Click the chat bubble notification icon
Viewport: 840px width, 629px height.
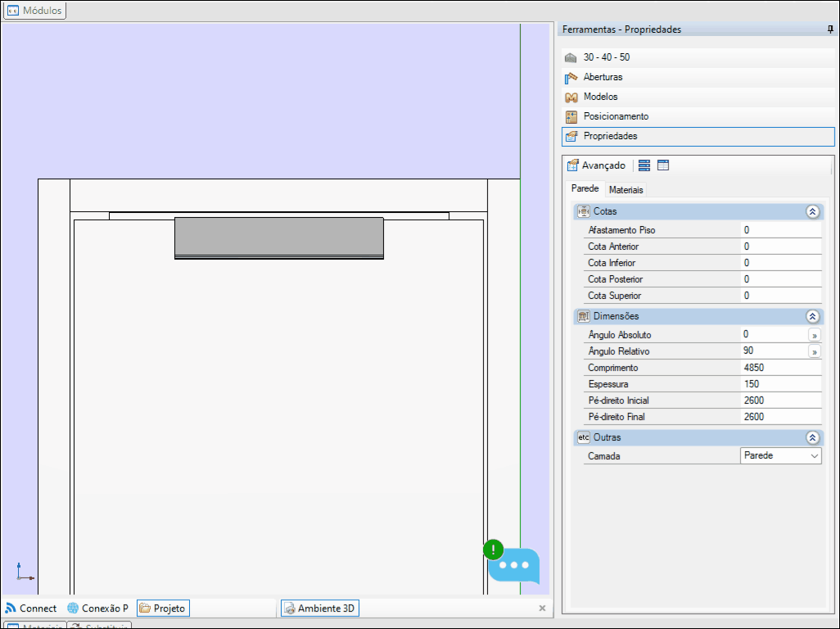tap(513, 565)
